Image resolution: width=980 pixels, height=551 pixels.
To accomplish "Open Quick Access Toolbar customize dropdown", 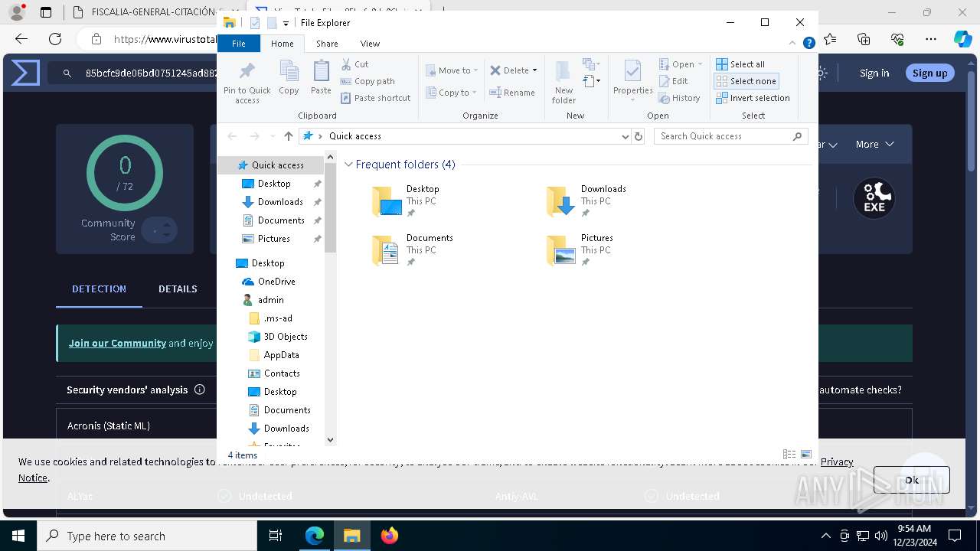I will (286, 24).
